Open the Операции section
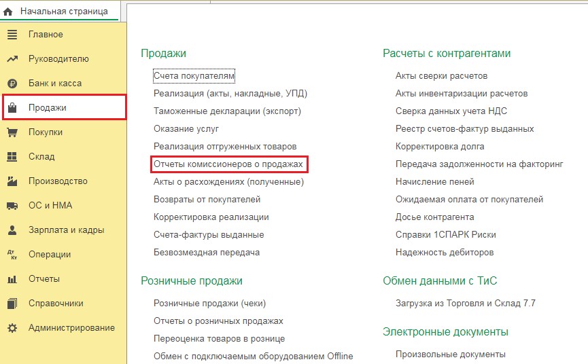 (64, 255)
